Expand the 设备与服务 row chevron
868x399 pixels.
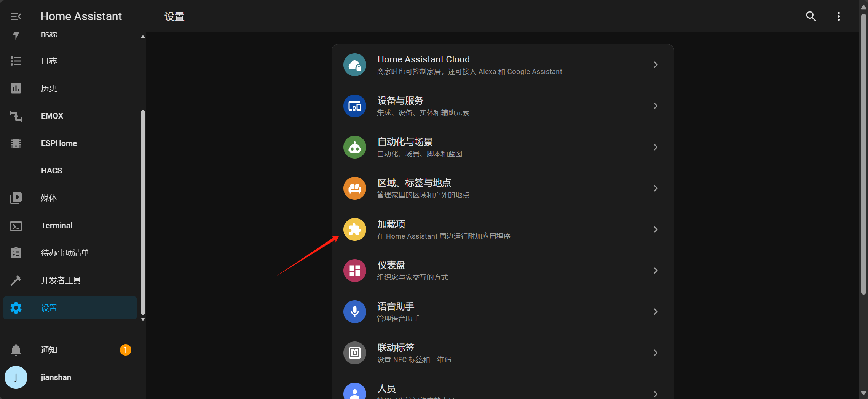click(656, 106)
